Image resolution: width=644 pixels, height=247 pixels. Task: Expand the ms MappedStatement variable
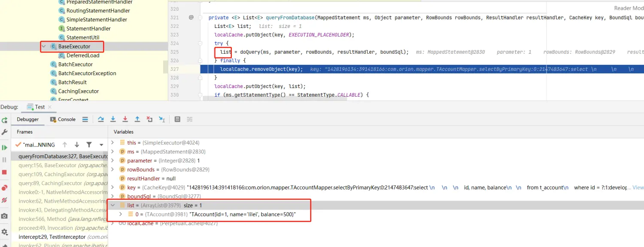click(x=113, y=152)
